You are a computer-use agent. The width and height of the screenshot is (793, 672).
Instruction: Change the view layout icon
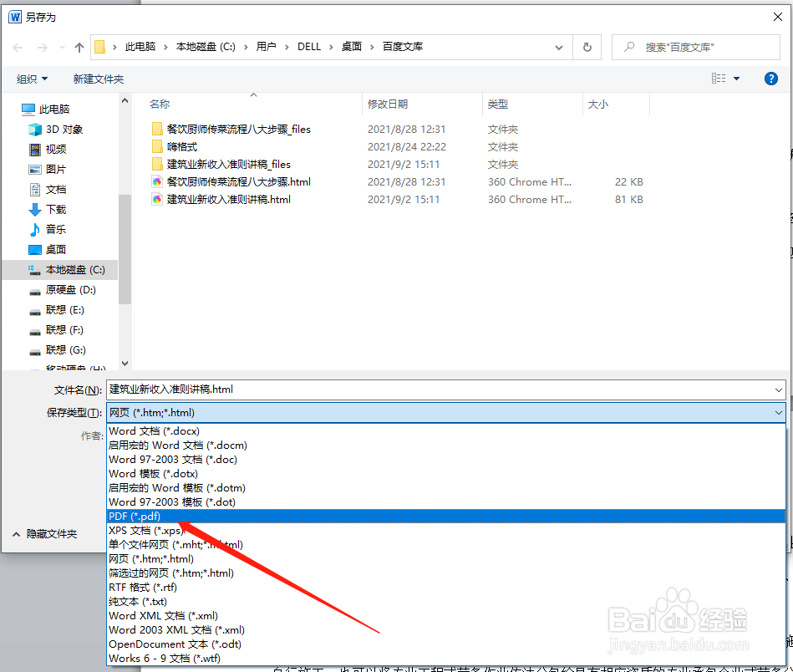(718, 79)
